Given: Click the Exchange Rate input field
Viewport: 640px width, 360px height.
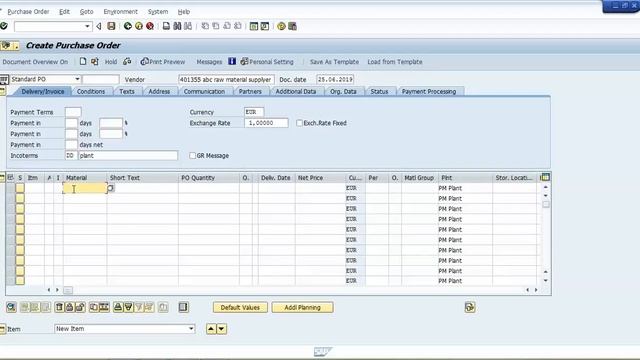Looking at the screenshot, I should pos(266,123).
